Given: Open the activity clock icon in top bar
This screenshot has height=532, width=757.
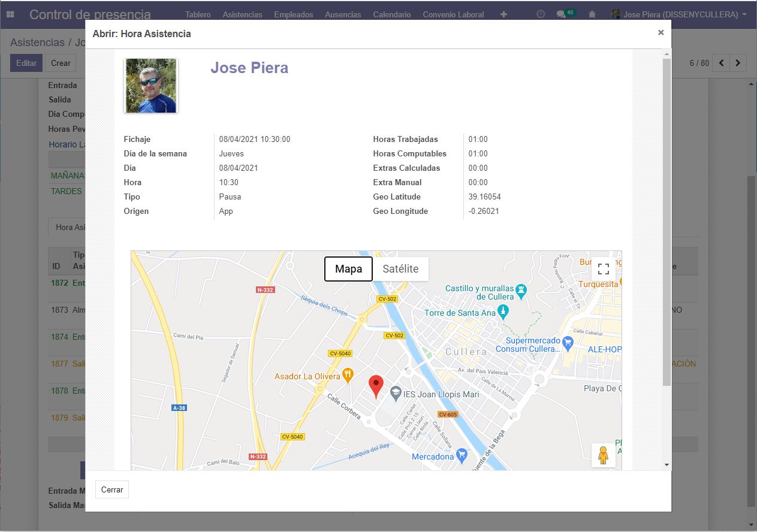Looking at the screenshot, I should [x=541, y=14].
